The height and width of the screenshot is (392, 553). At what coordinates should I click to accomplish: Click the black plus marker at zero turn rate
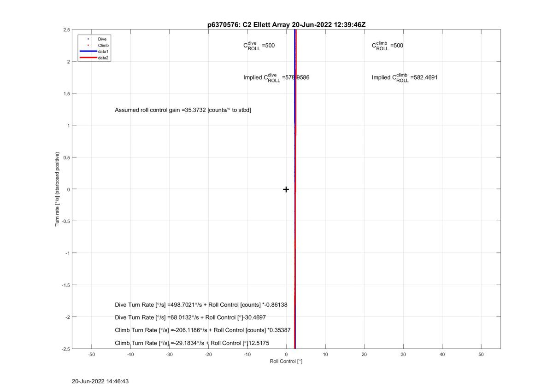point(286,189)
